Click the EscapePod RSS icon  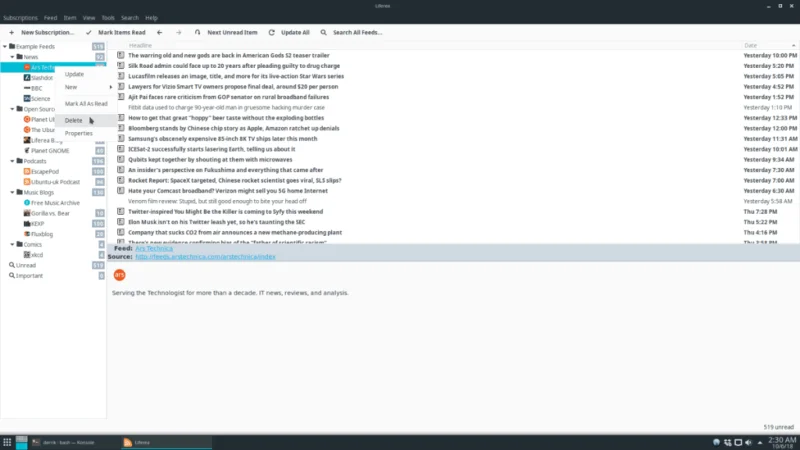coord(27,171)
